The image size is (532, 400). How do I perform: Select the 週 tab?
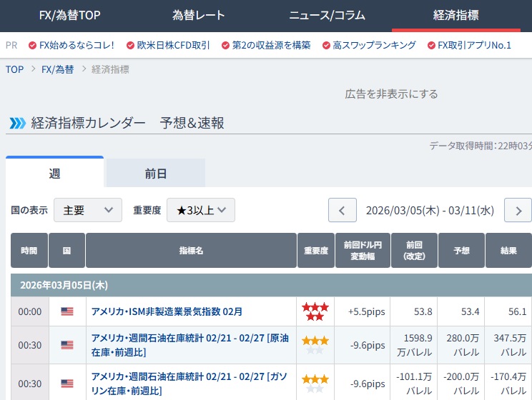[54, 174]
